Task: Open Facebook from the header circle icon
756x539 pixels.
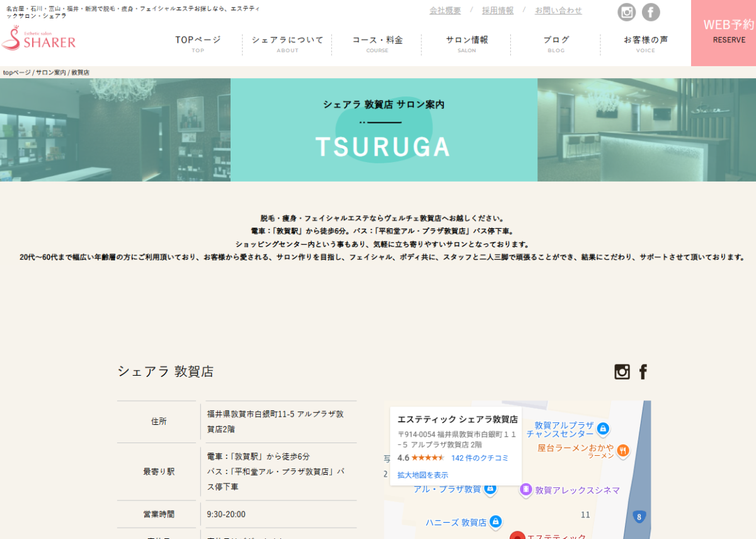Action: pos(651,12)
